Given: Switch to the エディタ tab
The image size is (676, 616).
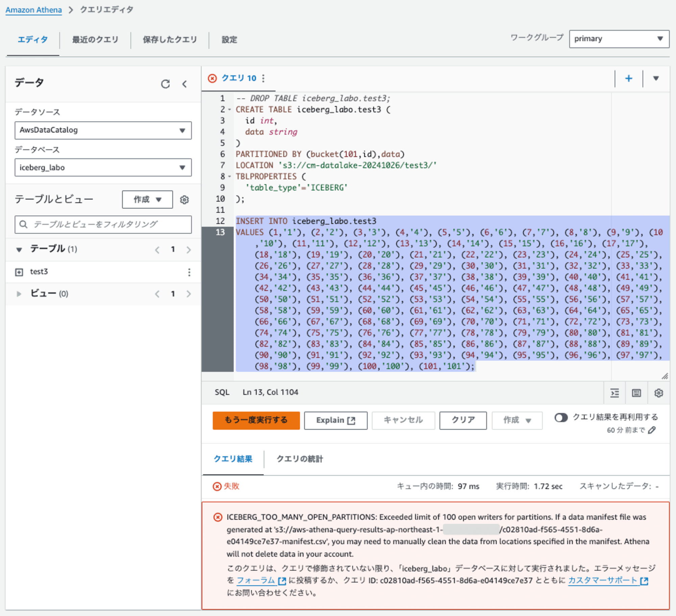Looking at the screenshot, I should tap(33, 40).
